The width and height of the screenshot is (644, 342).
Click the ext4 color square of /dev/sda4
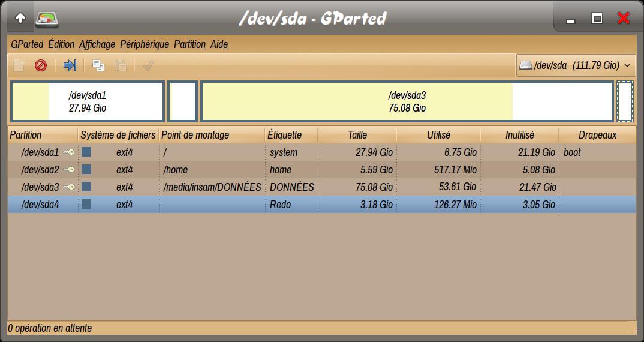[86, 204]
